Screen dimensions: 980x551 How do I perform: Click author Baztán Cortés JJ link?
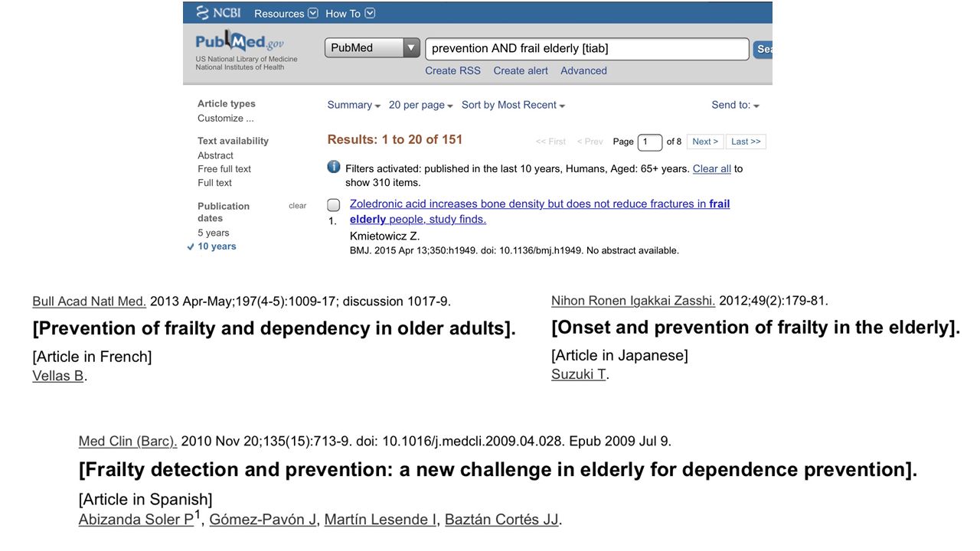click(x=501, y=520)
